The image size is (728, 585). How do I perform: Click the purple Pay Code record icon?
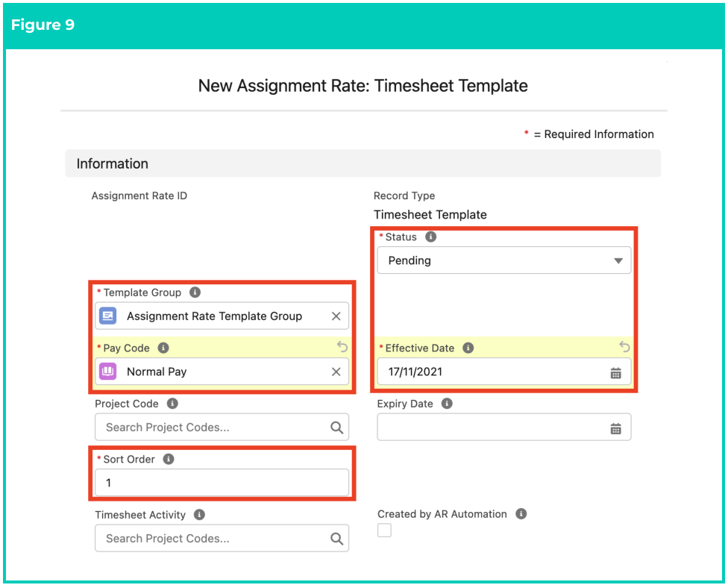click(x=107, y=372)
